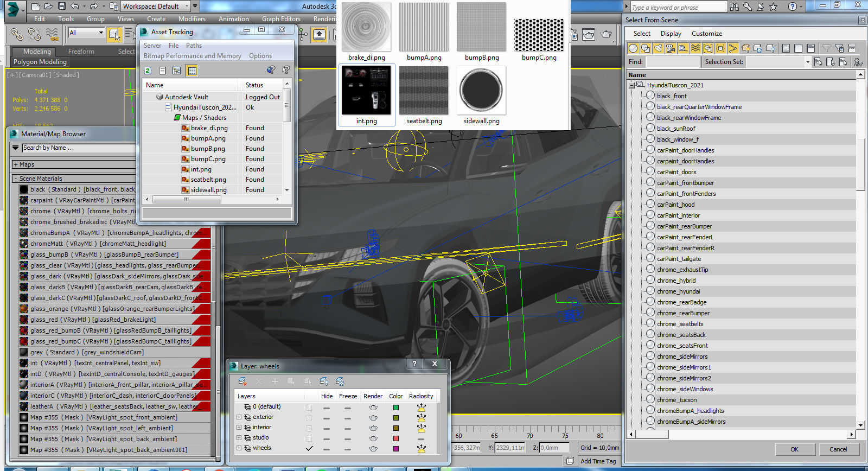Set interior layer as current

(x=309, y=428)
